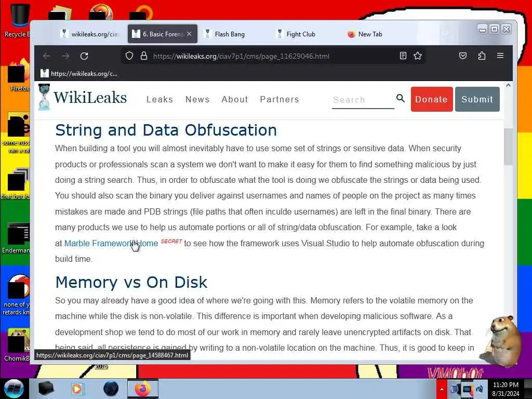Switch to the wikileaks.org/ciav tab
This screenshot has height=399, width=532.
[x=90, y=34]
